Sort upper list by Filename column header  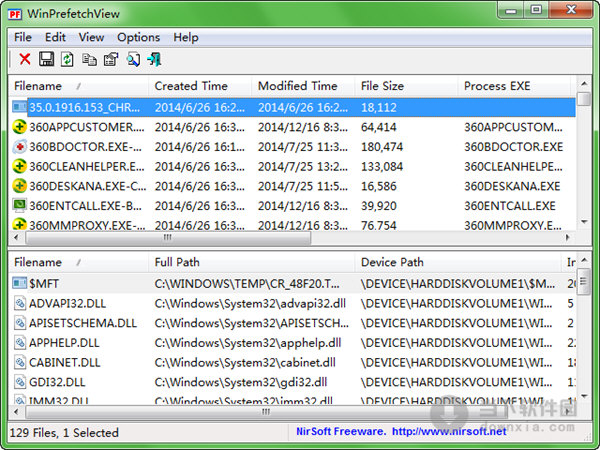78,86
